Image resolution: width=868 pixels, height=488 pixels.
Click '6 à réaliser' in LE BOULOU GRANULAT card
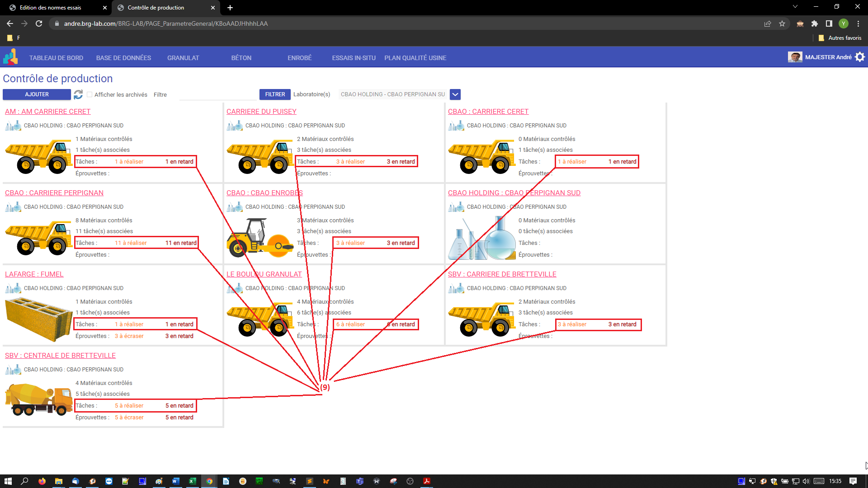pyautogui.click(x=350, y=324)
